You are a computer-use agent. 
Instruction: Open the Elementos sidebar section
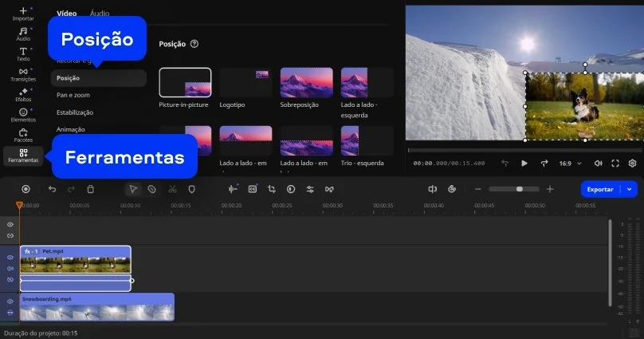coord(23,115)
